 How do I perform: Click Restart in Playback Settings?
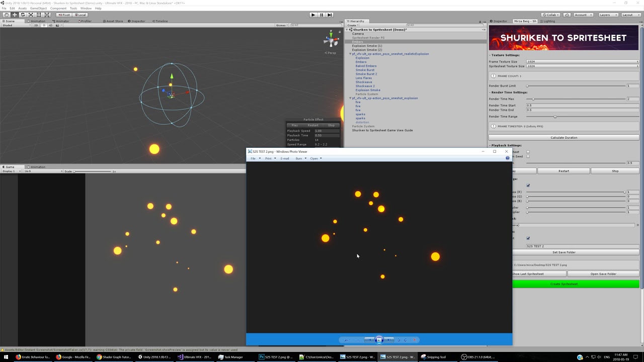tap(564, 171)
